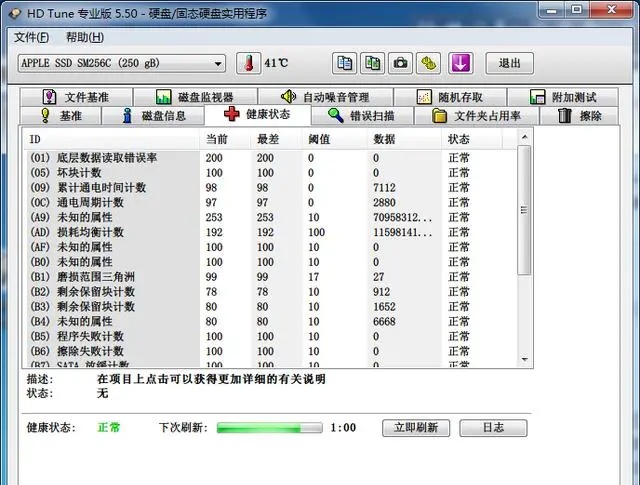Select the (09) 累计通电时间计数 row

(x=271, y=188)
